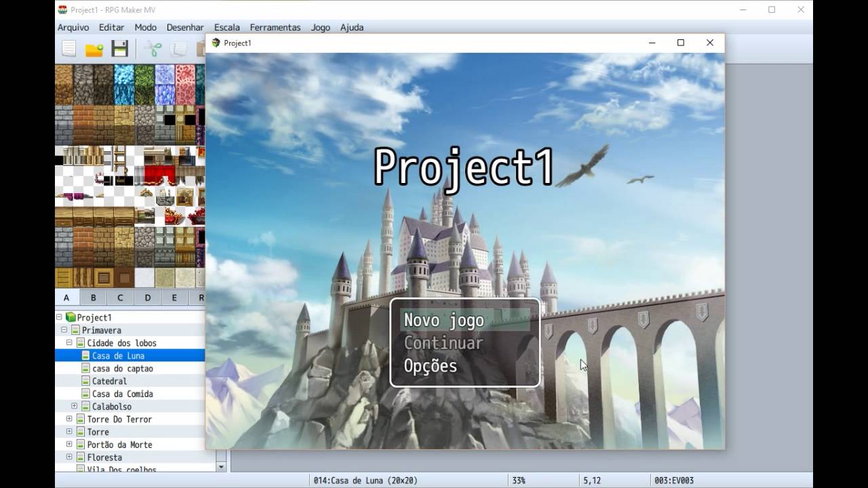Minimize the Project1 game window

coord(652,43)
